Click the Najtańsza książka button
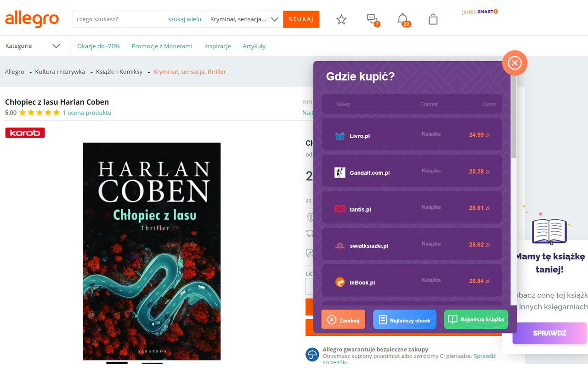This screenshot has height=368, width=588. tap(476, 319)
